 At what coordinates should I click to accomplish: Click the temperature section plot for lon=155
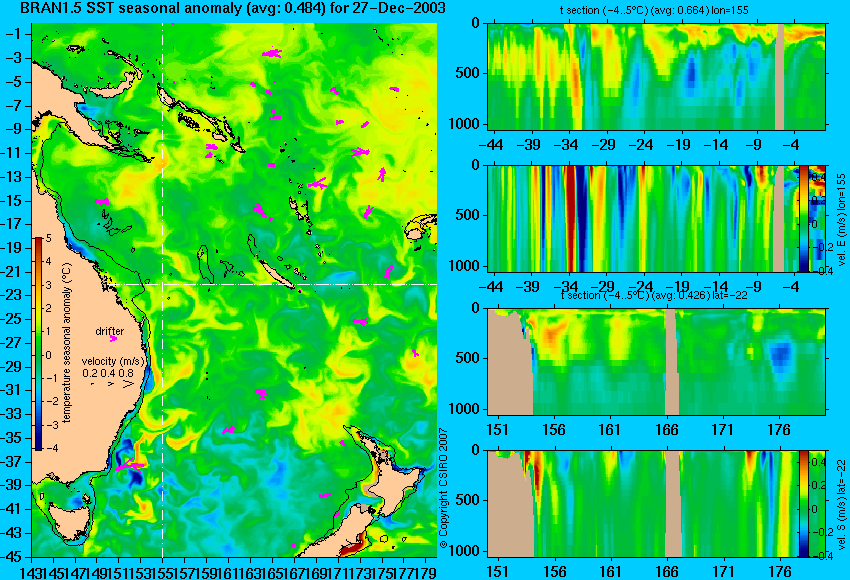coord(656,76)
